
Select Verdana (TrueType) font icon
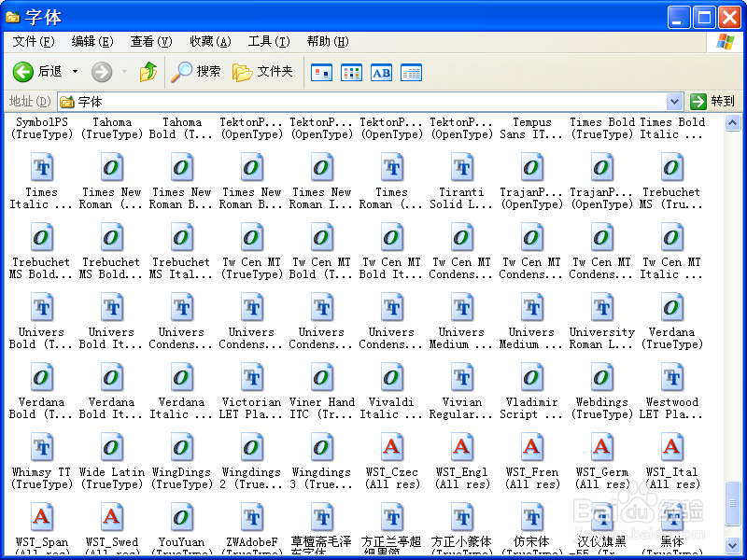point(672,307)
